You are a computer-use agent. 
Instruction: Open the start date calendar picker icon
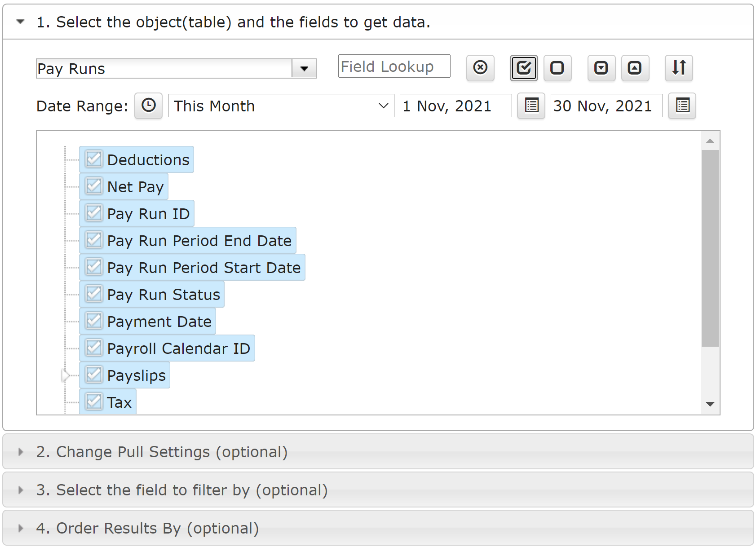[x=531, y=106]
